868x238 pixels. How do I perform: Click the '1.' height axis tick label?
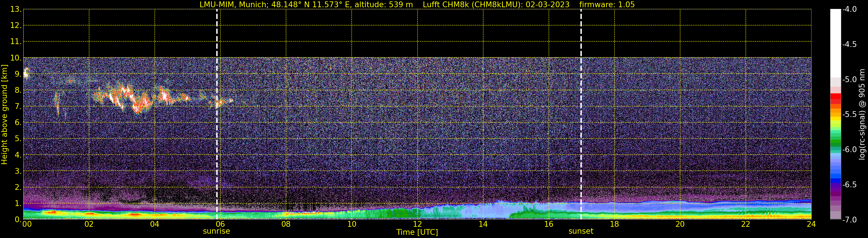pos(18,204)
